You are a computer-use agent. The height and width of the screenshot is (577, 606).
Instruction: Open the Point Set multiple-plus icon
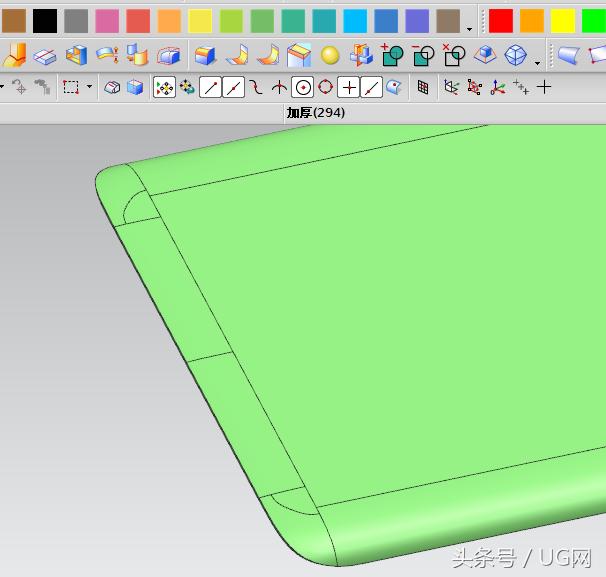(521, 87)
